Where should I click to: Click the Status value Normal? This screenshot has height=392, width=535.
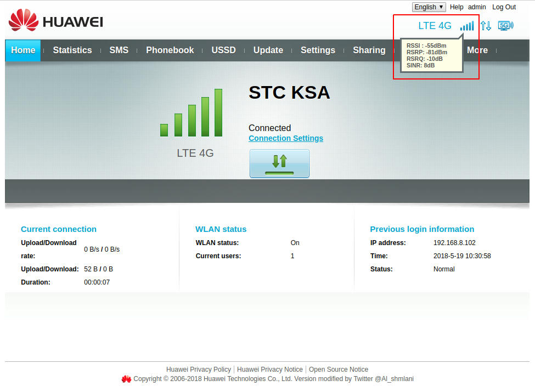click(x=444, y=269)
